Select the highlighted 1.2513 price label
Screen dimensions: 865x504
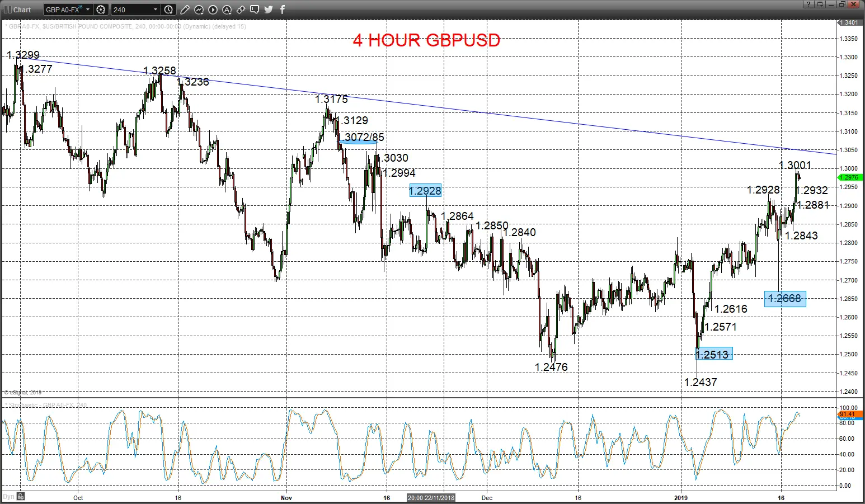(x=713, y=354)
